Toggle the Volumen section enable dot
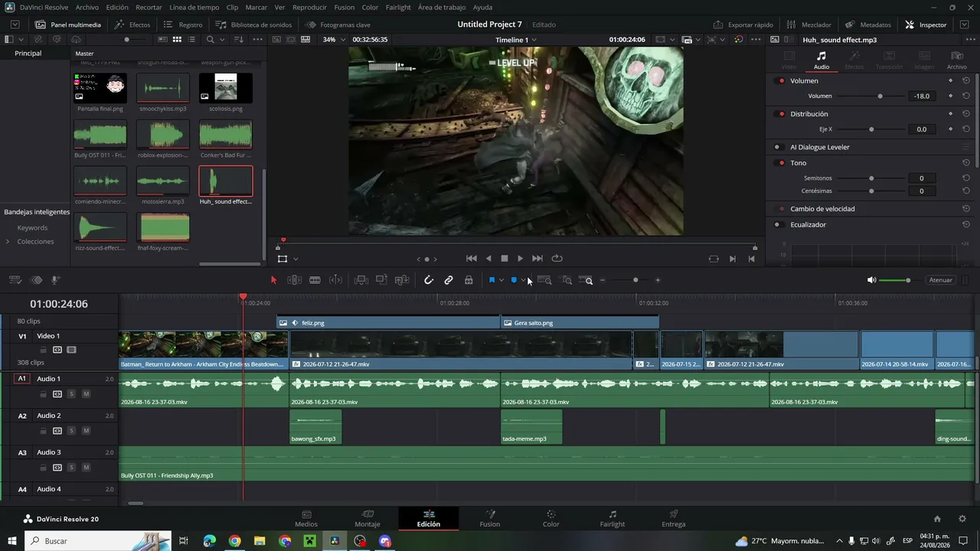980x551 pixels. tap(781, 81)
